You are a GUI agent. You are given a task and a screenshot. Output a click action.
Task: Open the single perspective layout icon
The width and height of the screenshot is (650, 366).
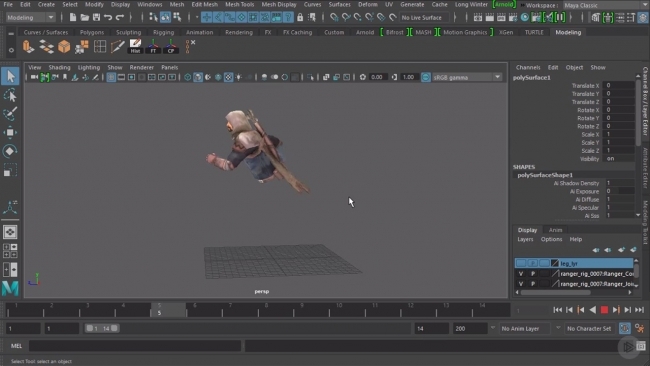pyautogui.click(x=10, y=232)
